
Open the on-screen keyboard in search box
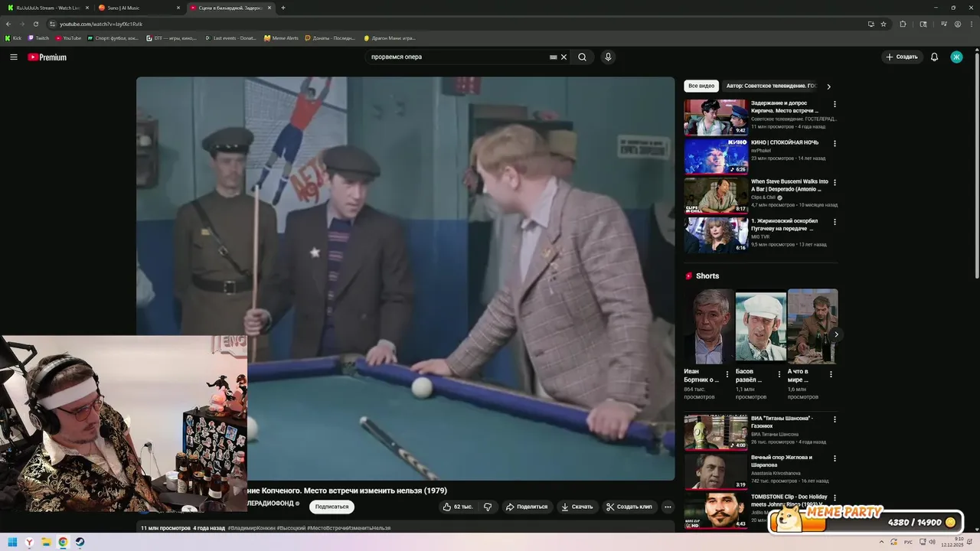[554, 57]
